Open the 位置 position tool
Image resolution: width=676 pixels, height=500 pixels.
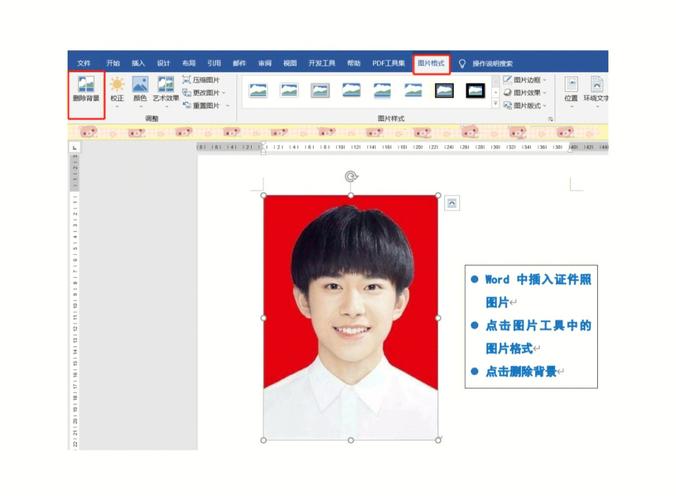571,90
